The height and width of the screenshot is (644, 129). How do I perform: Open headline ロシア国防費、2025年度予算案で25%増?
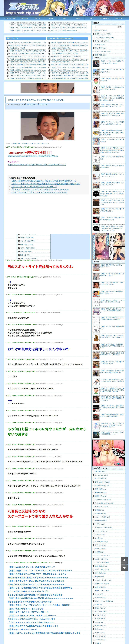pos(28,54)
